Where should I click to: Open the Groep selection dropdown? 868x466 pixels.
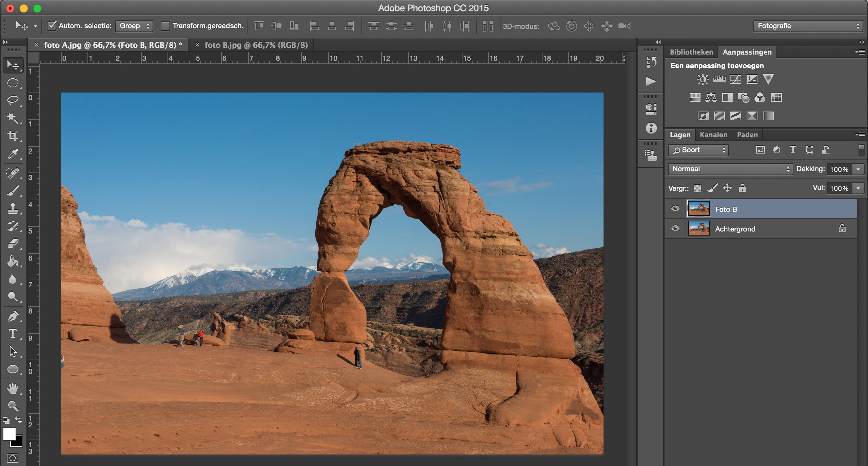point(134,26)
